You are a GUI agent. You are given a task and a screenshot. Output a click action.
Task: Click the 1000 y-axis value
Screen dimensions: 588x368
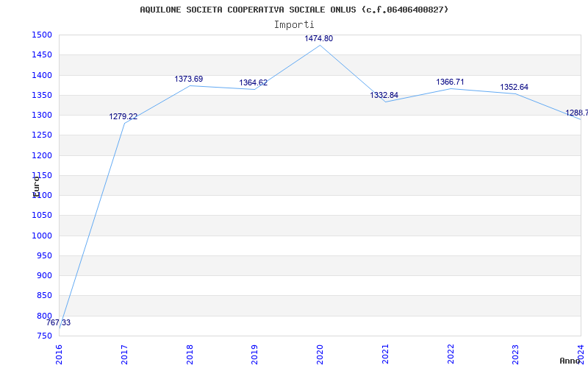click(42, 236)
